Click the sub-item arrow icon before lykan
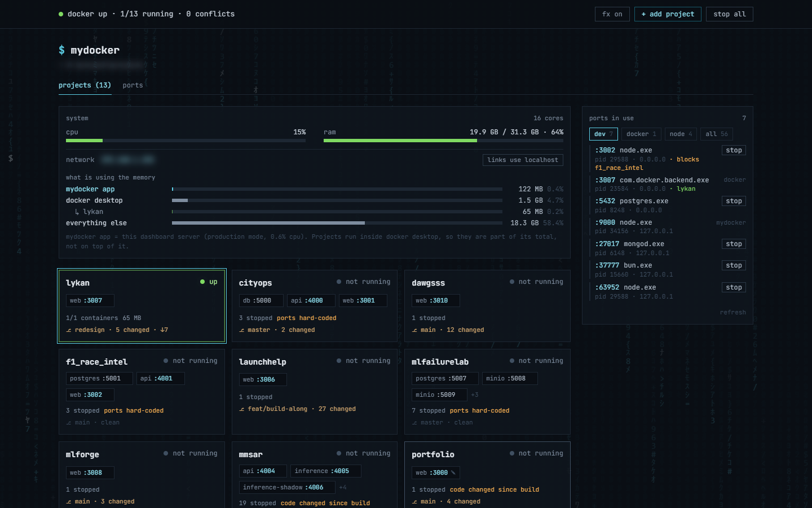 click(77, 212)
